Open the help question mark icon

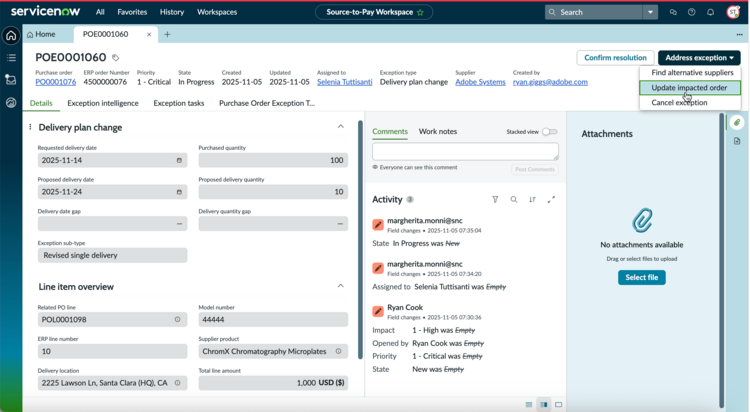[x=692, y=12]
